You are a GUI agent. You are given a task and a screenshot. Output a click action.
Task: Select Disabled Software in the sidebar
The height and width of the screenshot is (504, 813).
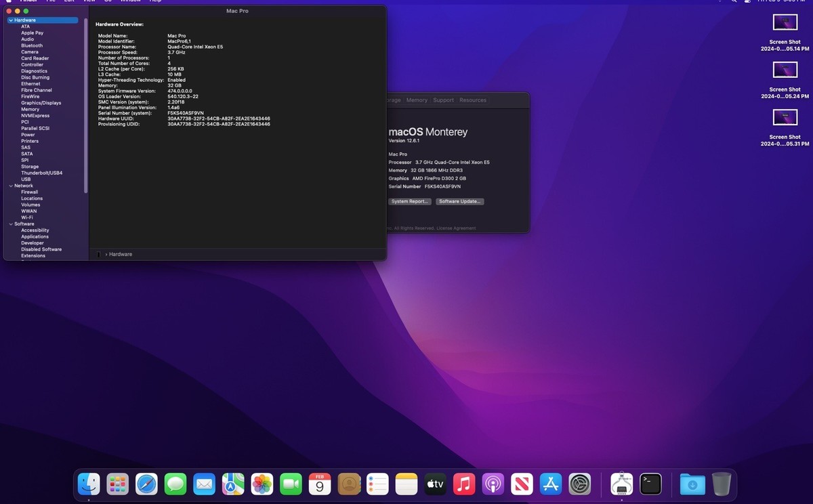pos(41,249)
